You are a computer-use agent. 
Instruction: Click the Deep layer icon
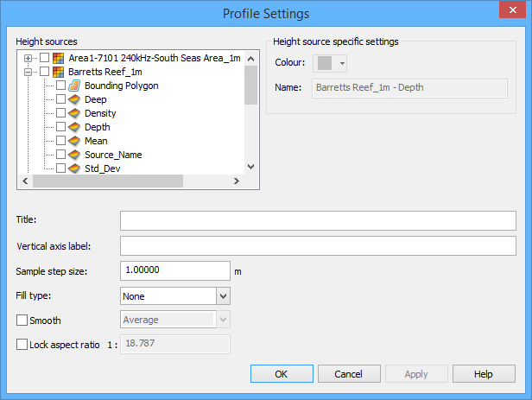tap(74, 100)
